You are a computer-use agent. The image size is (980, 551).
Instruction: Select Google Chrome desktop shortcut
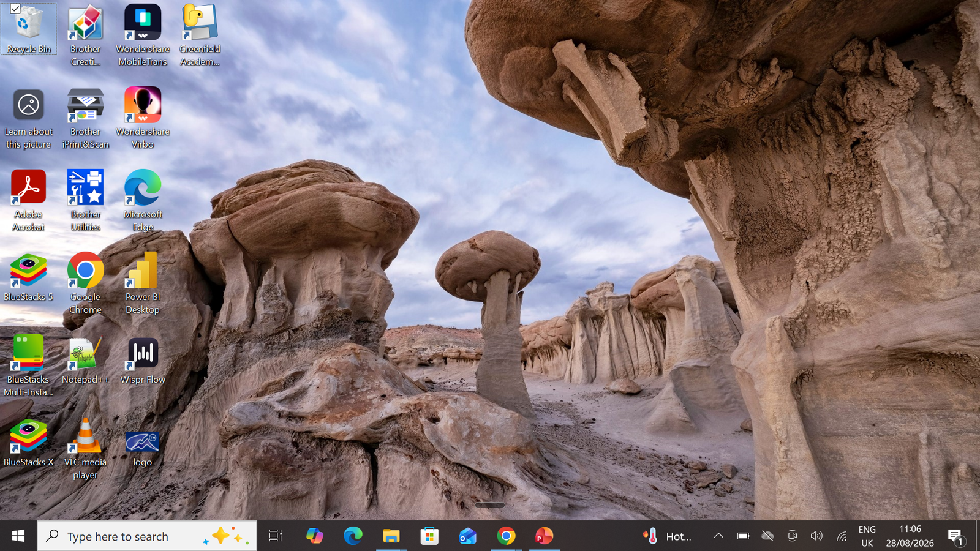click(85, 283)
